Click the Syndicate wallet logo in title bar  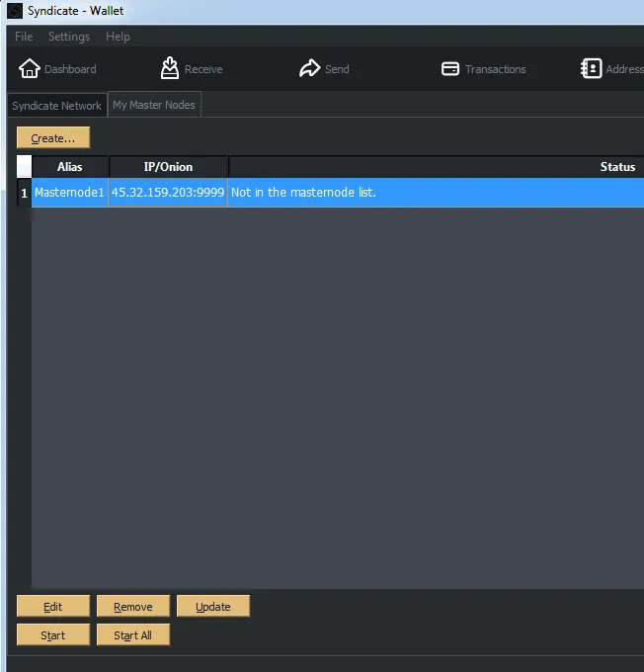click(15, 10)
